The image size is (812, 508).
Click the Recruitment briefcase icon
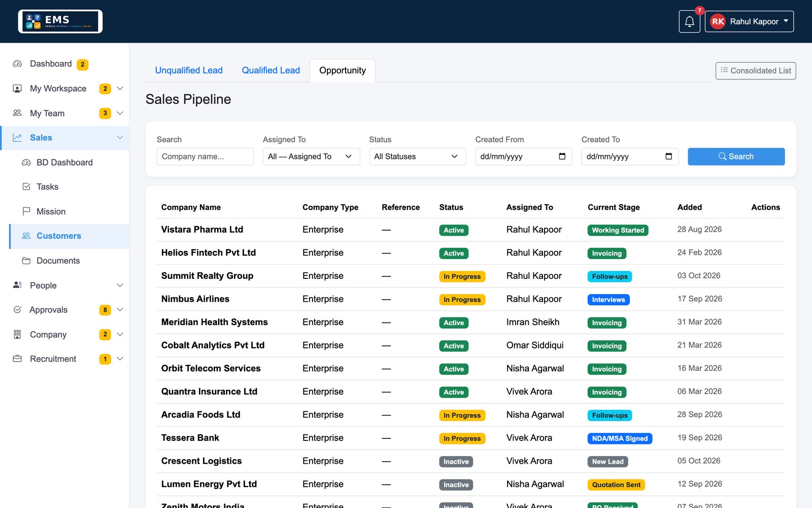click(x=17, y=359)
